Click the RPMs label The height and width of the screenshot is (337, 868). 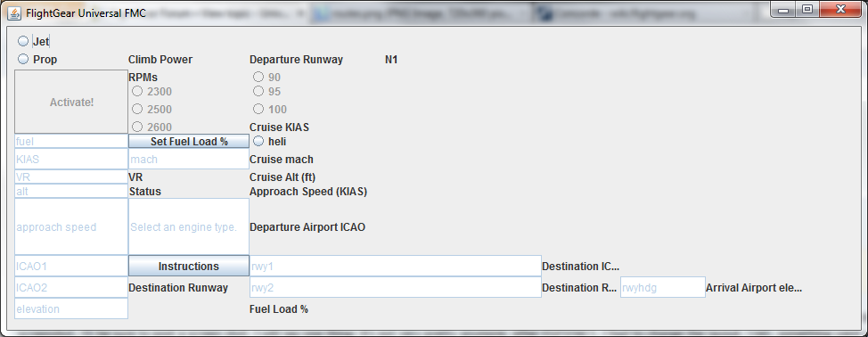(x=143, y=78)
